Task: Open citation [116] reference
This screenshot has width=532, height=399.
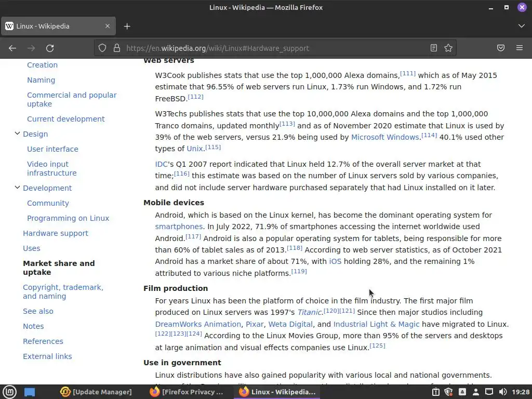Action: pos(181,174)
